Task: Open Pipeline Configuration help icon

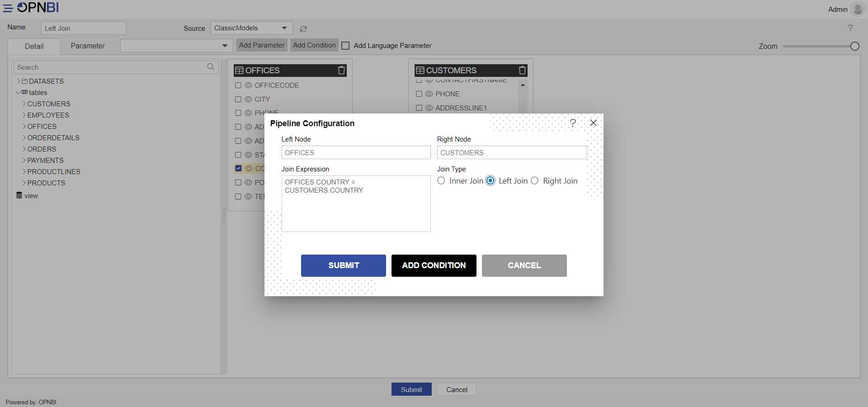Action: (573, 123)
